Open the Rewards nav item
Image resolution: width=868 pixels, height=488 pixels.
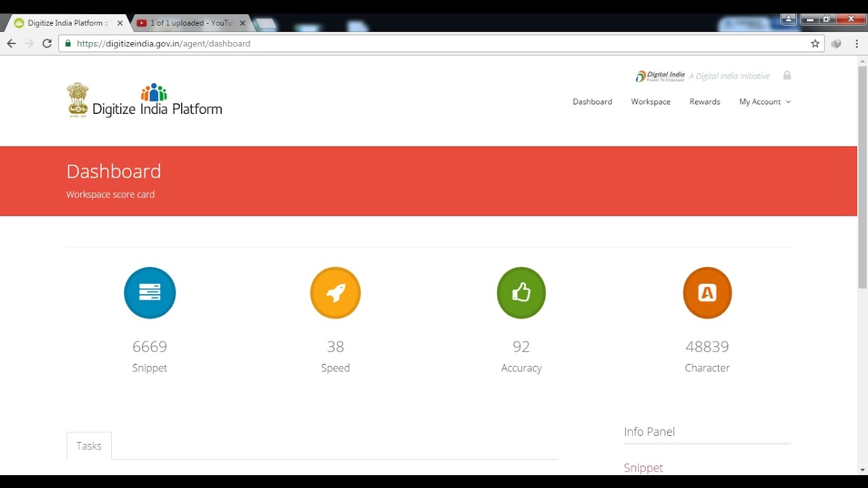(x=705, y=102)
